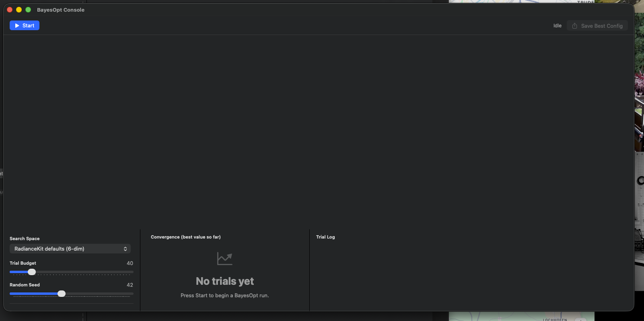
Task: Click the Trial Budget value 40
Action: (x=130, y=263)
